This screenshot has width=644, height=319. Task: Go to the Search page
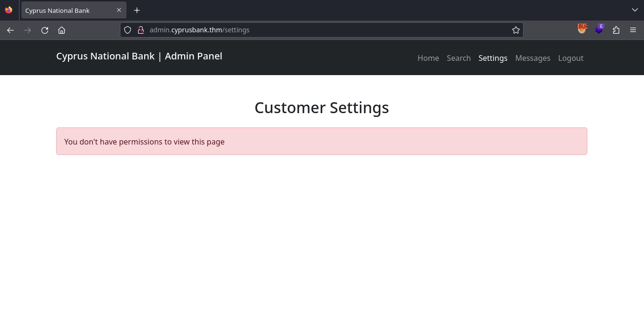point(458,58)
